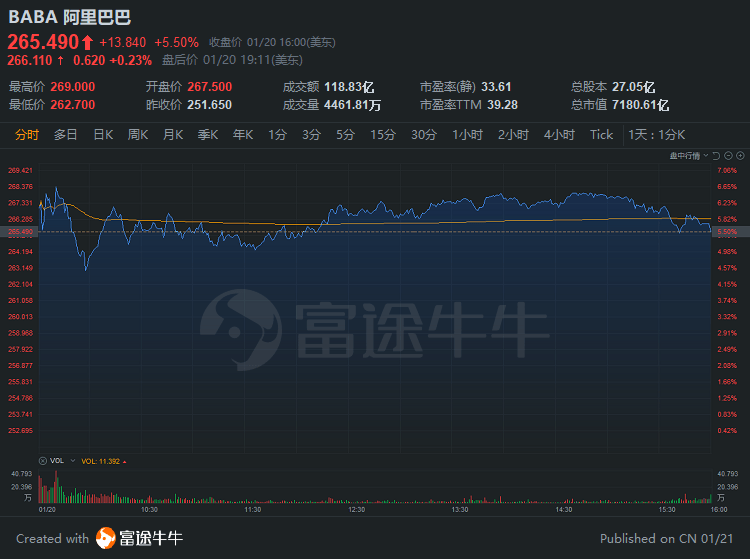This screenshot has height=559, width=750.
Task: Click the price change +13.840
Action: click(122, 43)
